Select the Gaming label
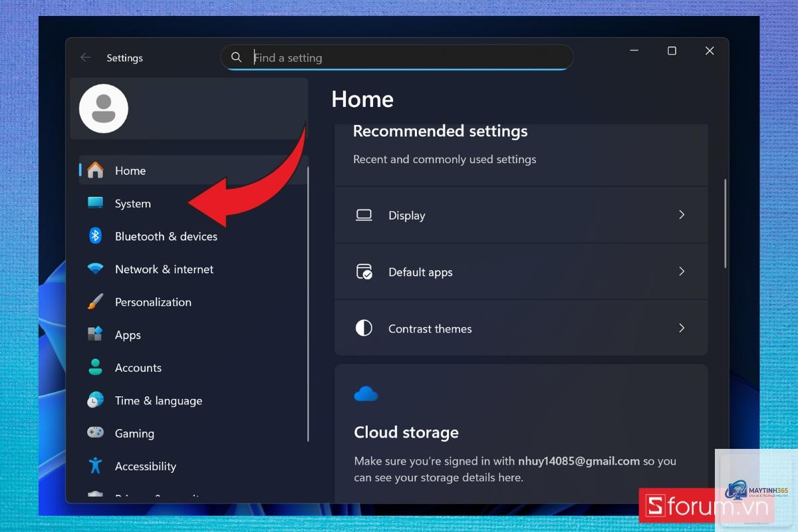 pyautogui.click(x=134, y=434)
